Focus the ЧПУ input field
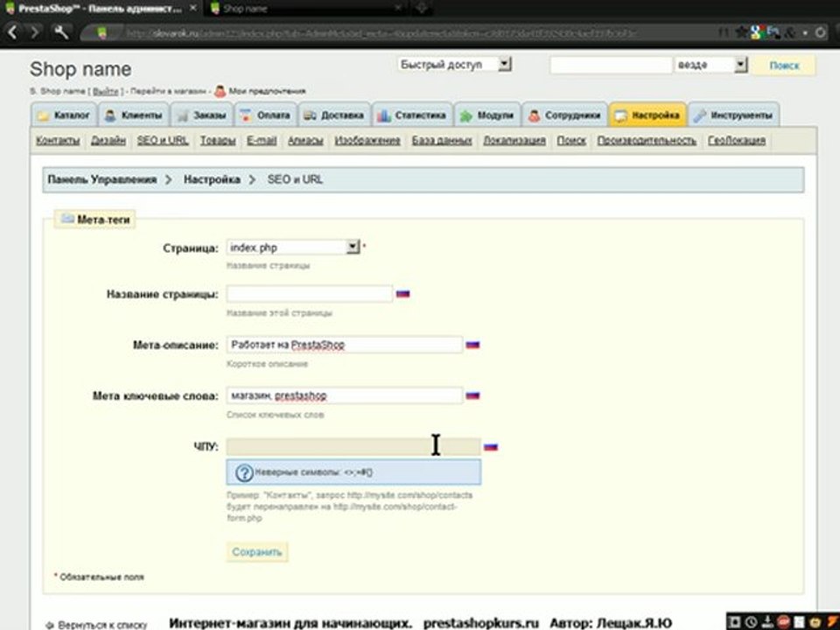The image size is (840, 630). click(353, 446)
